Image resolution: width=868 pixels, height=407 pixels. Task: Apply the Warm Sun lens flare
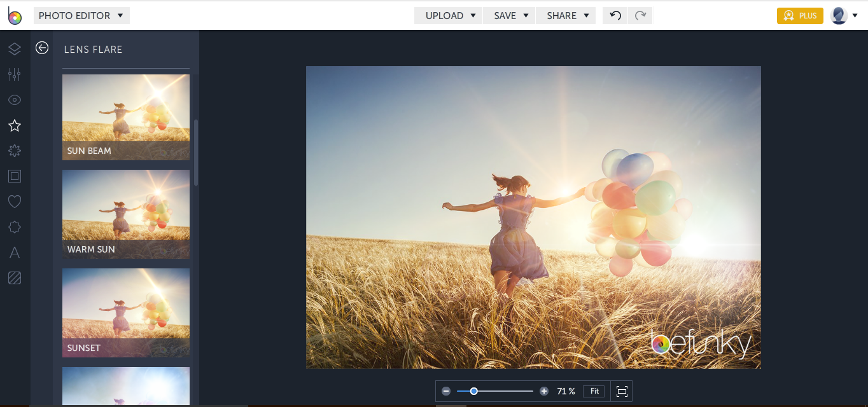[x=126, y=214]
